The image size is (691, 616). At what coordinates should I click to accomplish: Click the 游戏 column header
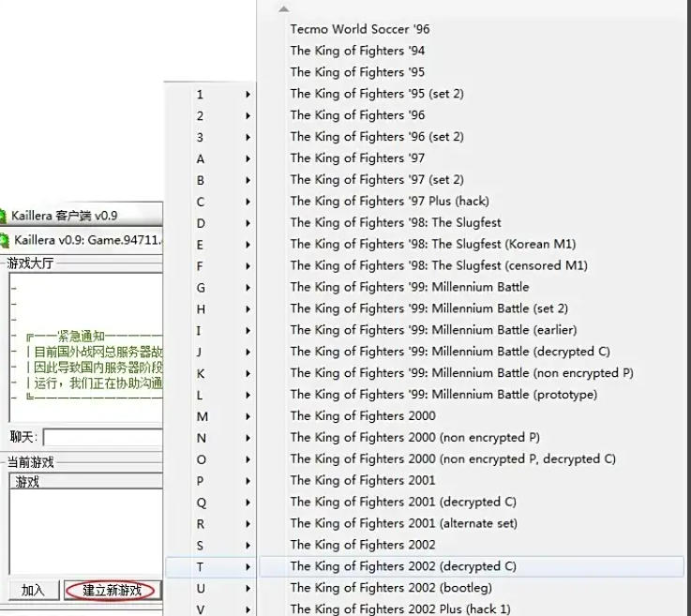[86, 481]
